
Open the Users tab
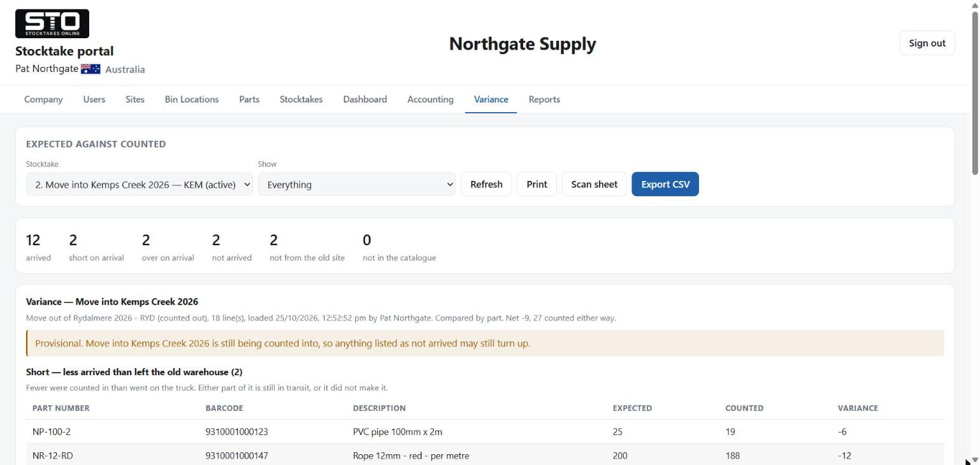point(94,99)
